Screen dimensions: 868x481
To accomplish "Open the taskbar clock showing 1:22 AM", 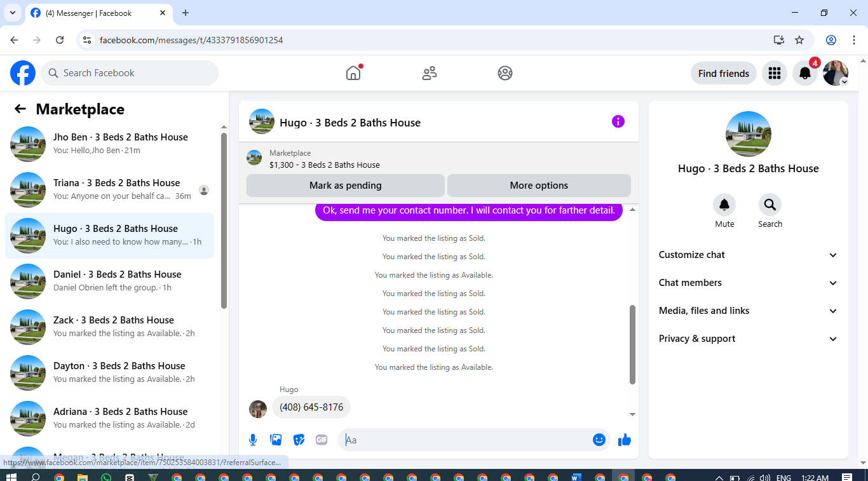I will [815, 478].
